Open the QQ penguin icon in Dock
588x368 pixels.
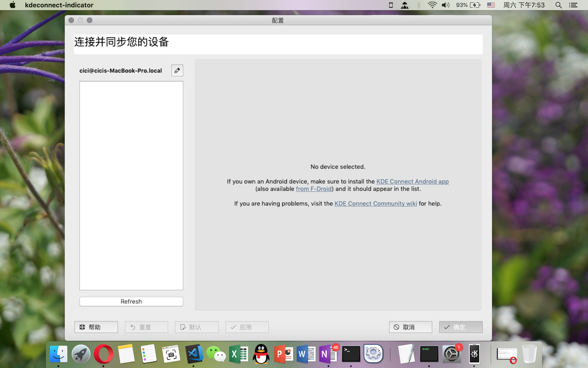(261, 354)
